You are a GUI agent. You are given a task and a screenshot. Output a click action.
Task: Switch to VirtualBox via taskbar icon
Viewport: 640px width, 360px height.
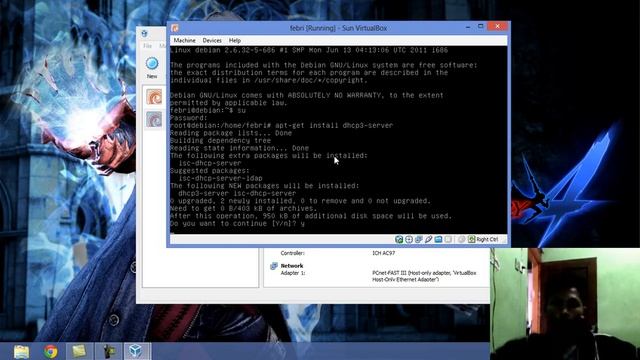137,351
